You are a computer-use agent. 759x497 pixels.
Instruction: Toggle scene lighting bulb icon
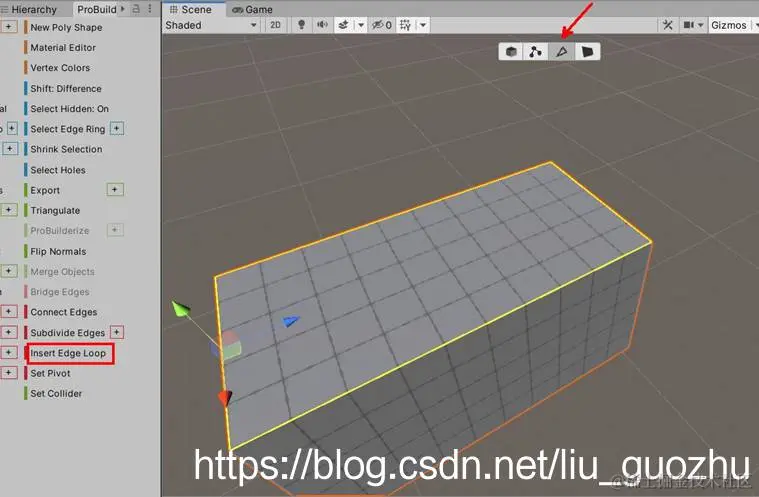[x=301, y=25]
